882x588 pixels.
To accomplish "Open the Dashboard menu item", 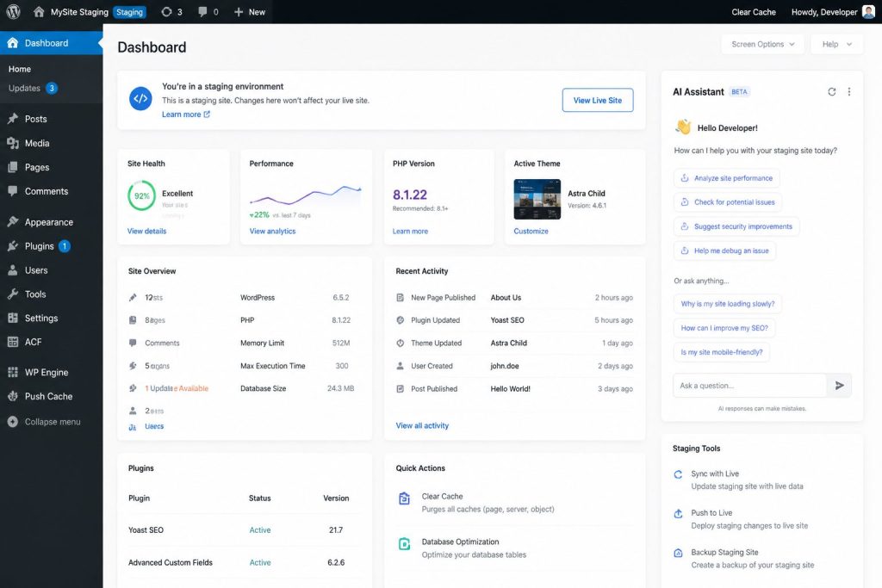I will coord(51,43).
